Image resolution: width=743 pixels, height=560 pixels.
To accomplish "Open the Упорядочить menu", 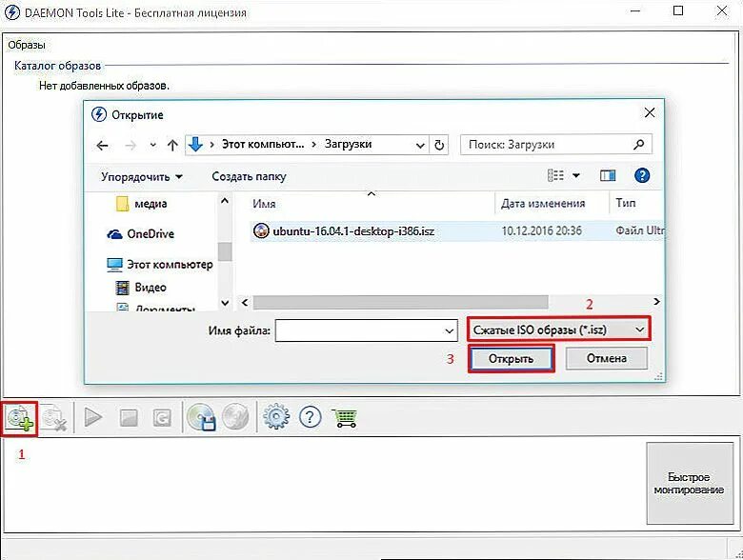I will click(x=142, y=177).
